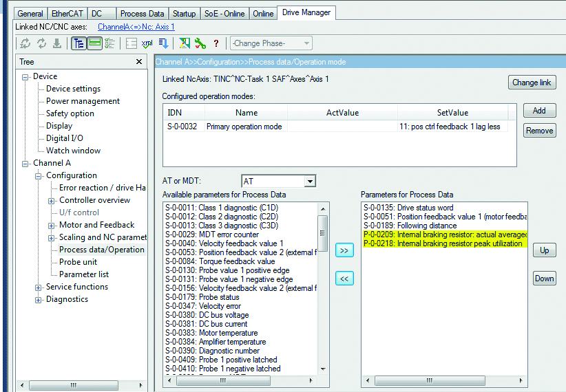Toggle the green split-panel view button
The width and height of the screenshot is (566, 392).
point(94,43)
